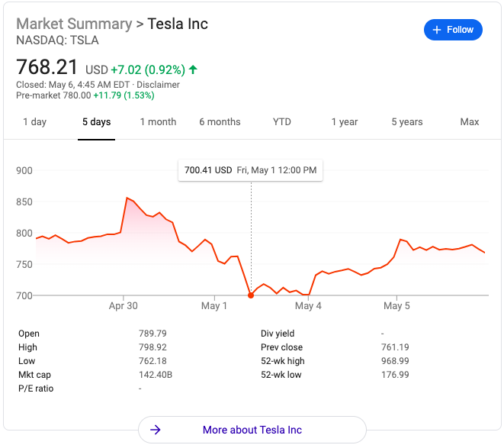Viewport: 504px width, 445px height.
Task: Click the arrow icon beside More about Tesla
Action: (x=156, y=430)
